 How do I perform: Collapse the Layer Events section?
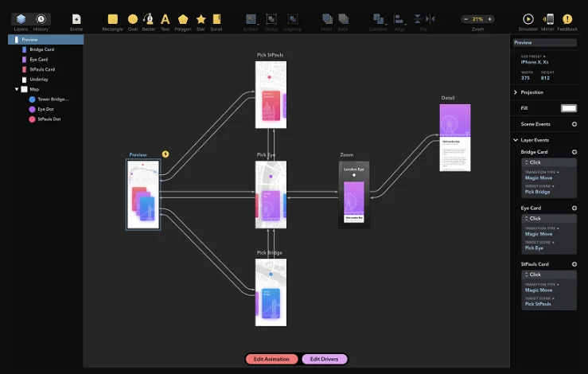pyautogui.click(x=516, y=140)
